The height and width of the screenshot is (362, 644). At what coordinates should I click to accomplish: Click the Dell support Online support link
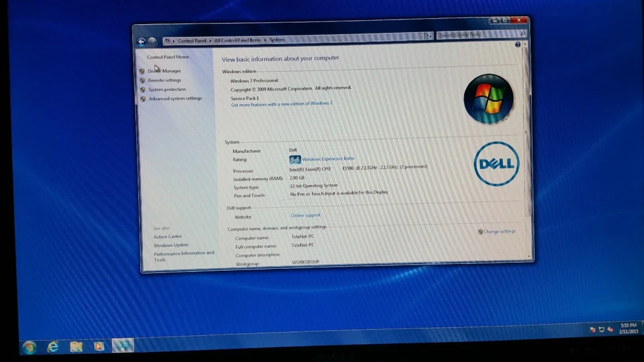[x=305, y=215]
